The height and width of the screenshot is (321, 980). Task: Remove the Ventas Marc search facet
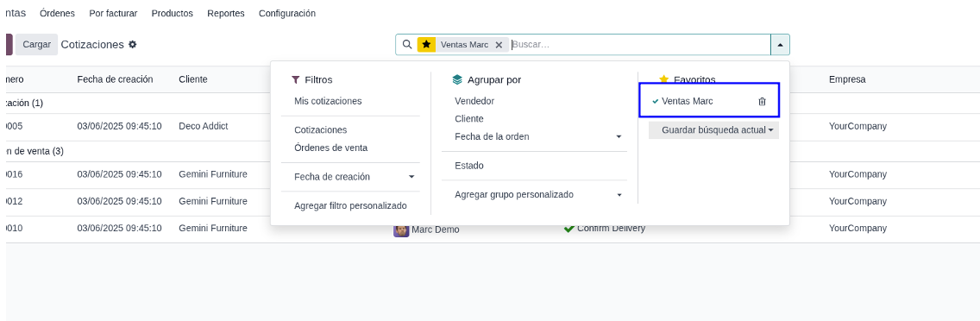[499, 44]
